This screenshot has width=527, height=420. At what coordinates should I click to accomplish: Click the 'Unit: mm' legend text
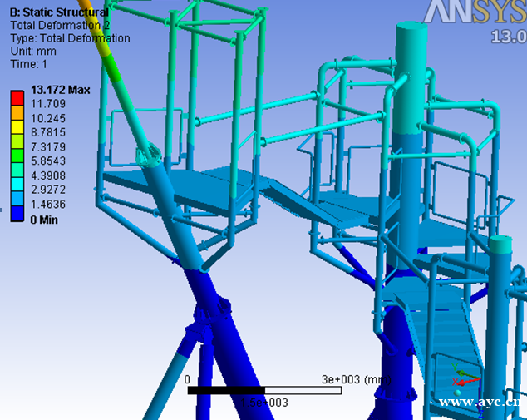tap(32, 51)
